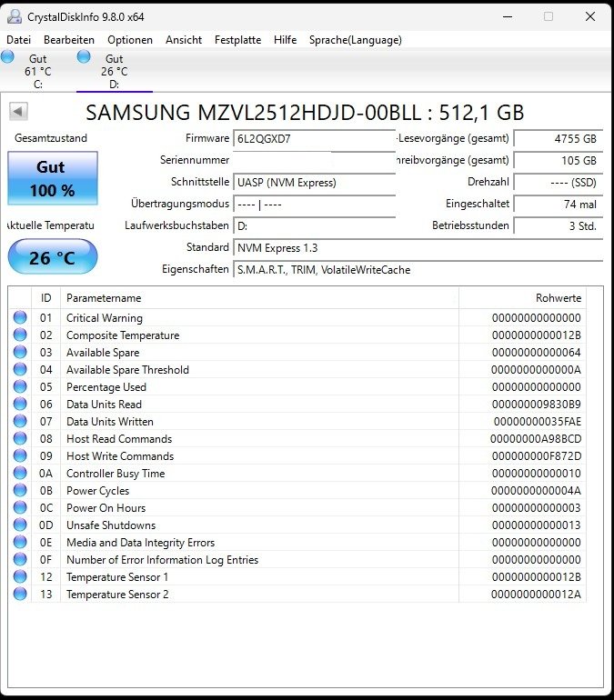
Task: Click status icon of Error Information Log Entries row
Action: [20, 559]
